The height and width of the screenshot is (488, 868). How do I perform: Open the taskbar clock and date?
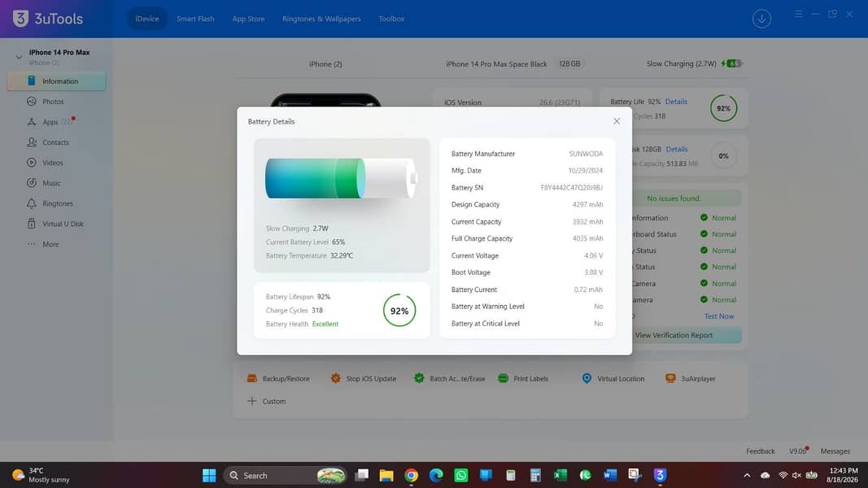pos(843,475)
